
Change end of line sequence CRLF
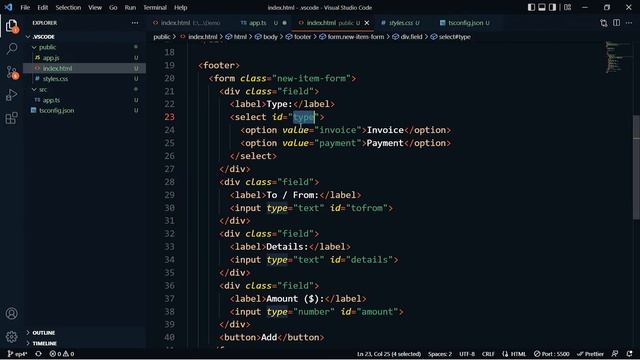[488, 354]
